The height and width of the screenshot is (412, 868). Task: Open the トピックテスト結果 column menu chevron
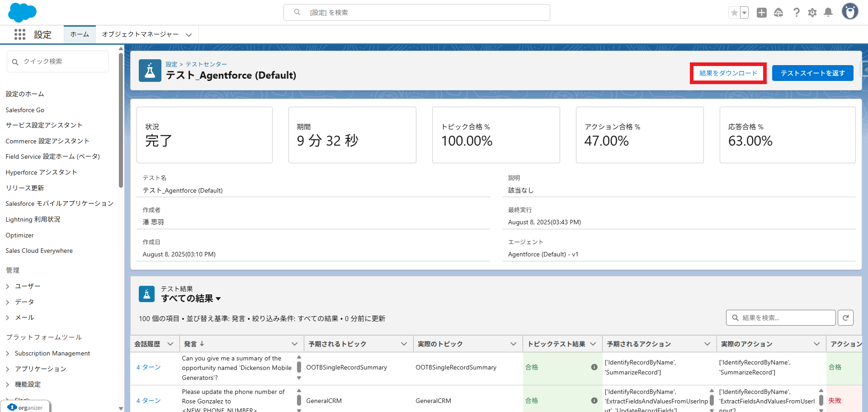click(593, 344)
